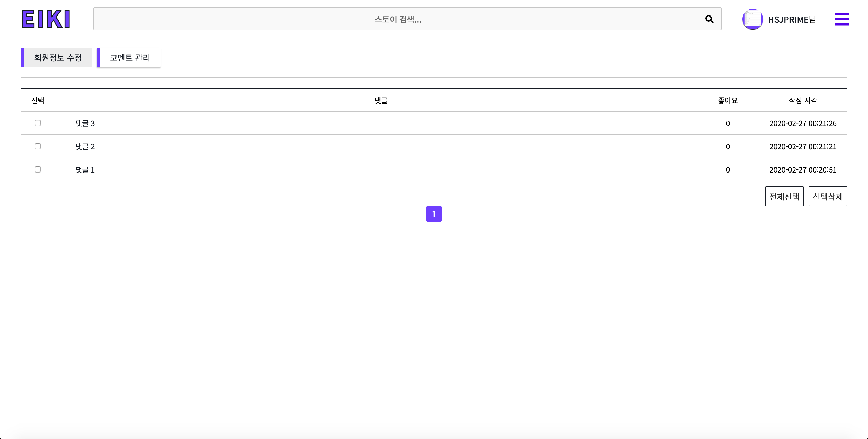Image resolution: width=868 pixels, height=439 pixels.
Task: Focus the 스토어 검색 search field
Action: [398, 19]
